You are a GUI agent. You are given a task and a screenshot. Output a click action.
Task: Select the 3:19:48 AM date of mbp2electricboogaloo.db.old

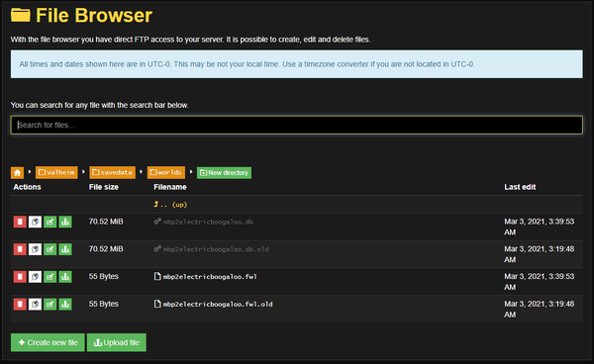pyautogui.click(x=540, y=254)
